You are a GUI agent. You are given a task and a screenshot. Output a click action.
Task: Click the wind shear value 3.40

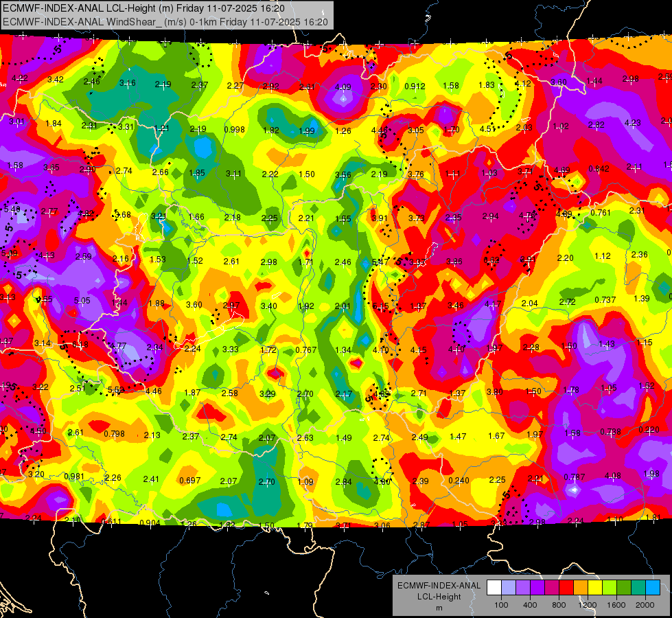point(268,306)
